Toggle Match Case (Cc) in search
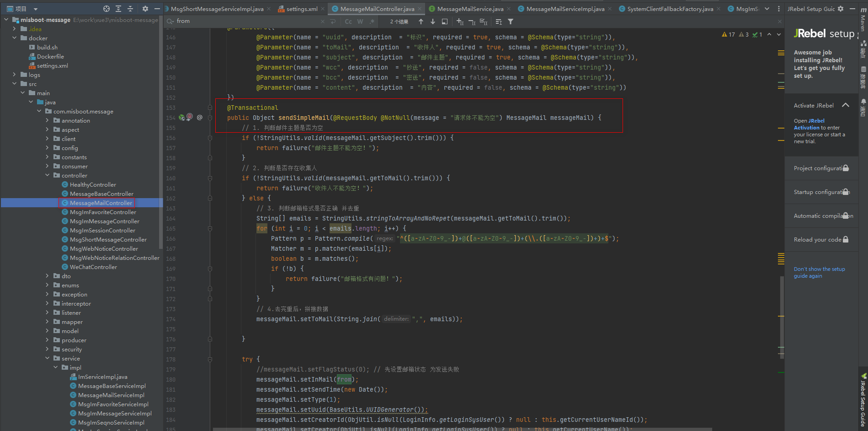 (x=348, y=22)
